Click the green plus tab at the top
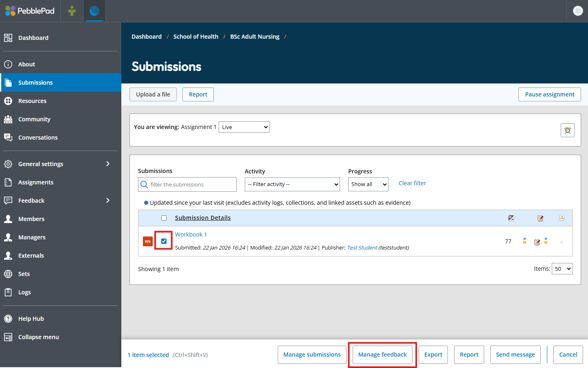The width and height of the screenshot is (588, 368). 72,11
